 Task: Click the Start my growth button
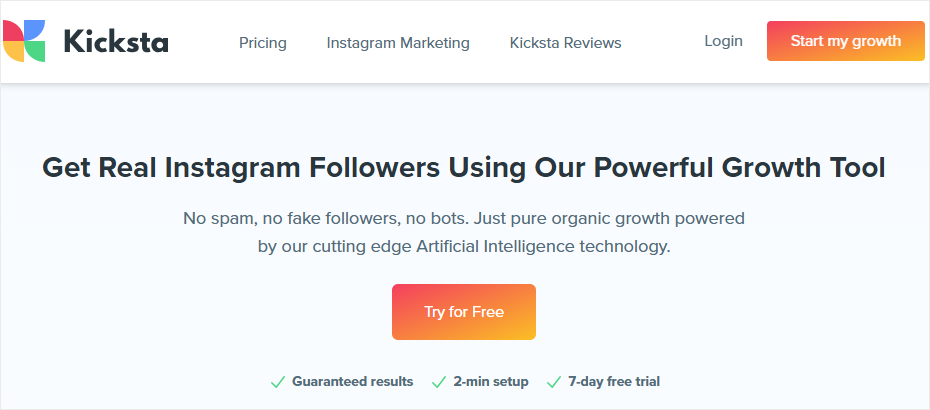tap(846, 41)
